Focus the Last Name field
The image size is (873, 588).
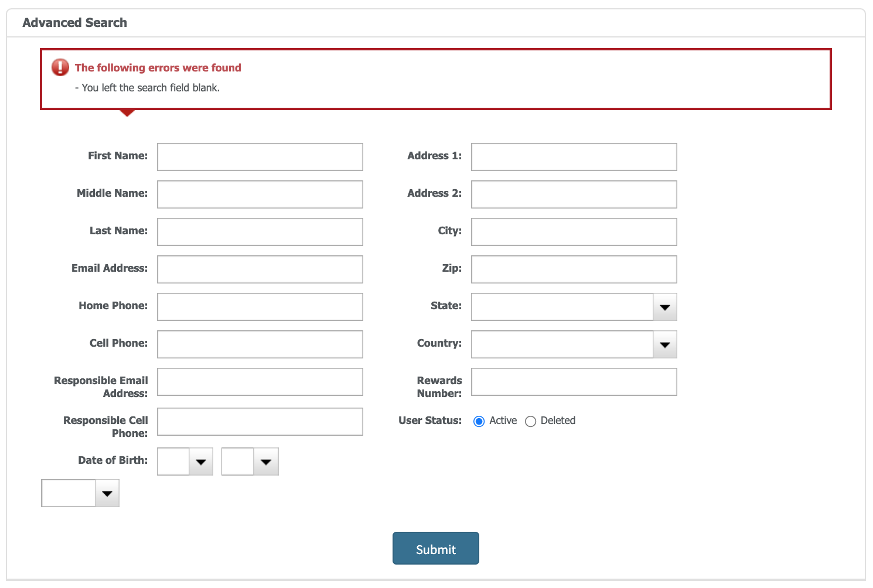click(x=260, y=232)
